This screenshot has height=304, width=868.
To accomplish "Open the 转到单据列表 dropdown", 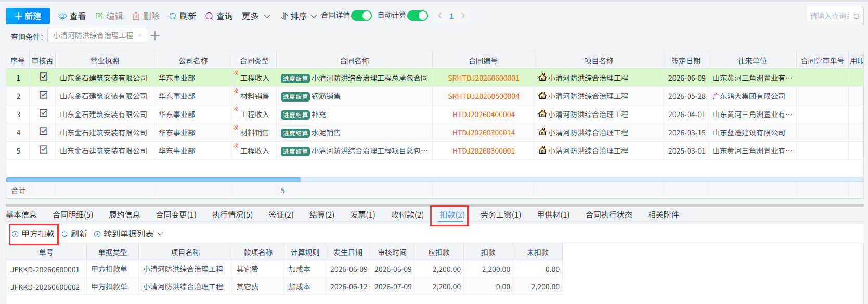I will [x=129, y=234].
